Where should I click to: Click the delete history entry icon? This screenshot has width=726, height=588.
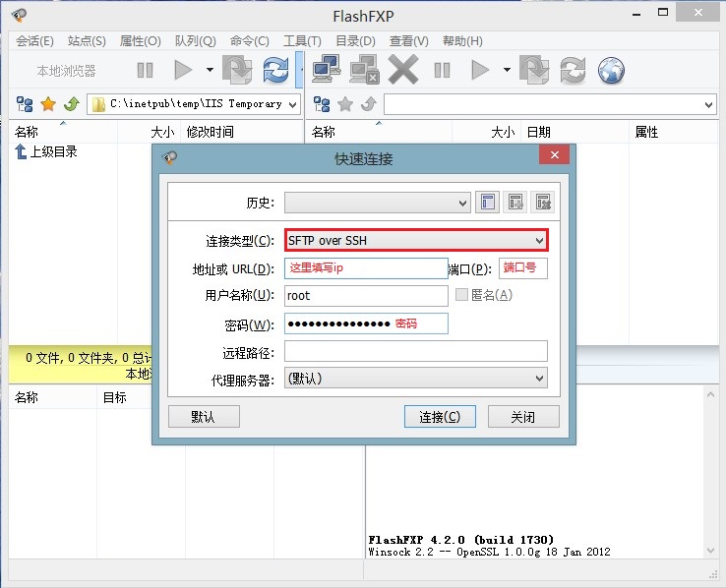coord(543,203)
